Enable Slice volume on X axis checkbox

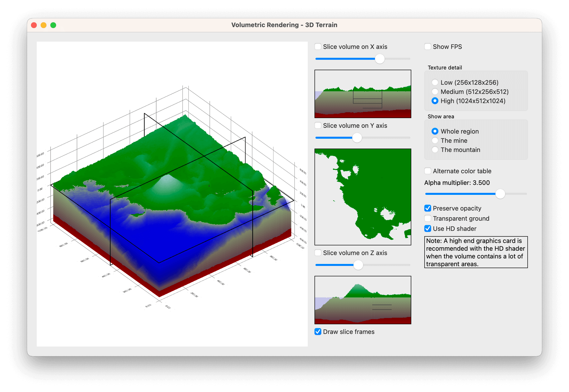pos(318,47)
